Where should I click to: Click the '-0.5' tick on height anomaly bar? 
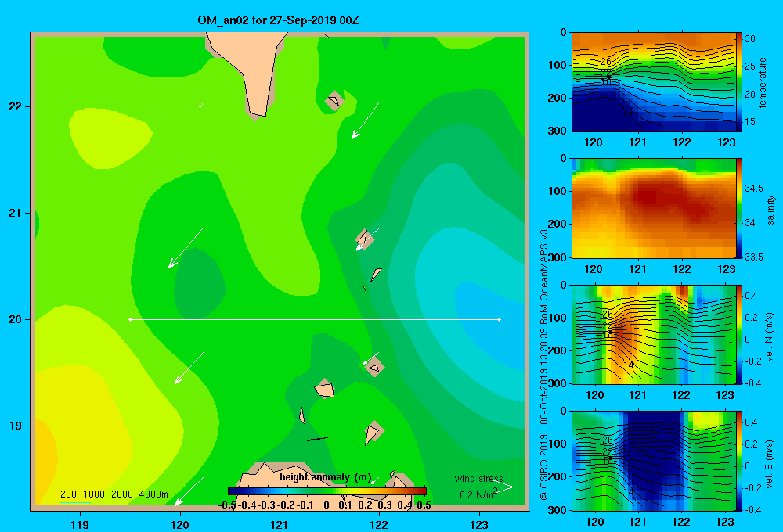click(227, 505)
